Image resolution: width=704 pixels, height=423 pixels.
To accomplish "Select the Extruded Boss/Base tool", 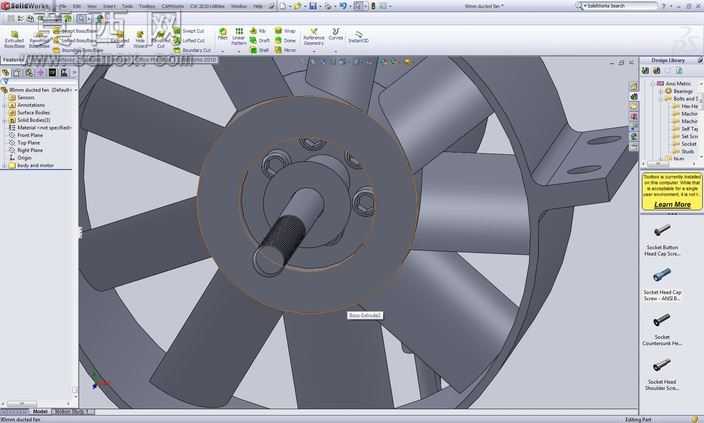I will pyautogui.click(x=14, y=39).
